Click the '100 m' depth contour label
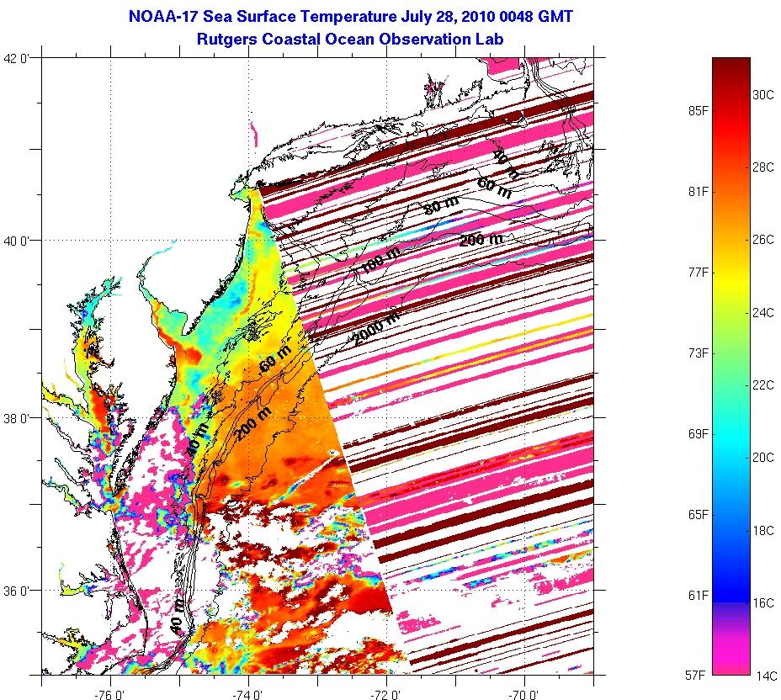 (x=380, y=260)
